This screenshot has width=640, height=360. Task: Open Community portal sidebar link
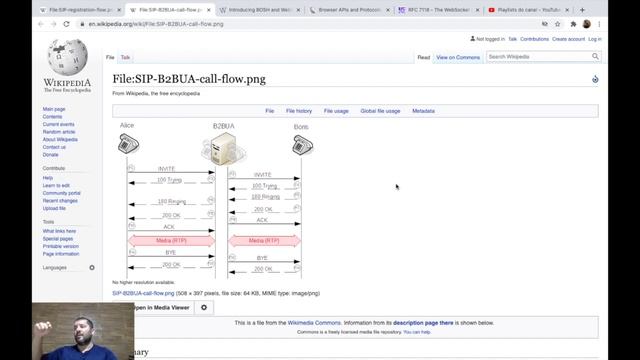[x=61, y=193]
